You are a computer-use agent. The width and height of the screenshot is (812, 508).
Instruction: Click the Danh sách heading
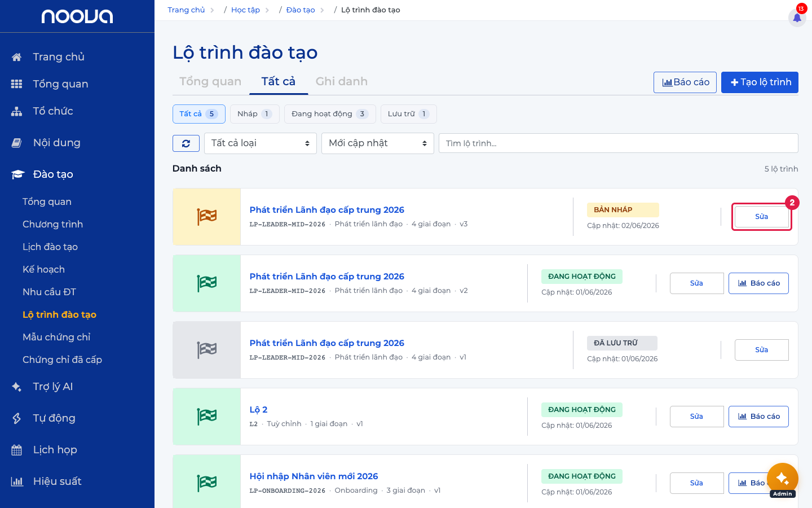coord(197,169)
